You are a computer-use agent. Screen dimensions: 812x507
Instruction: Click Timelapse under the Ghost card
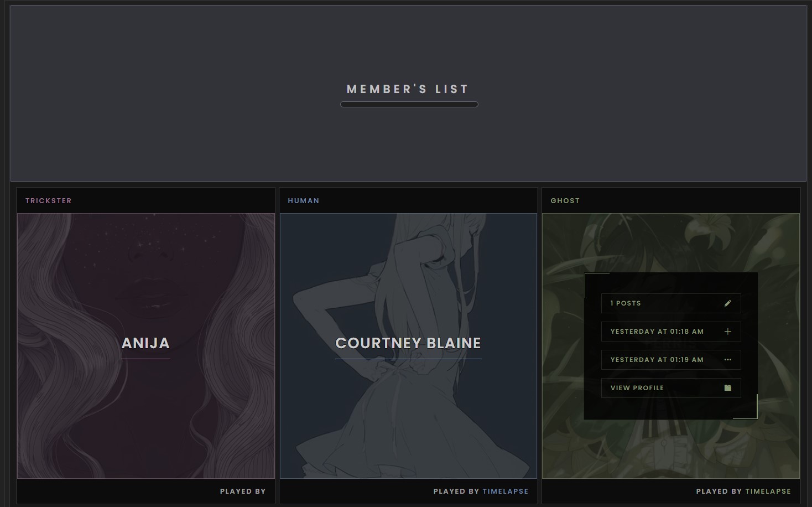tap(768, 491)
